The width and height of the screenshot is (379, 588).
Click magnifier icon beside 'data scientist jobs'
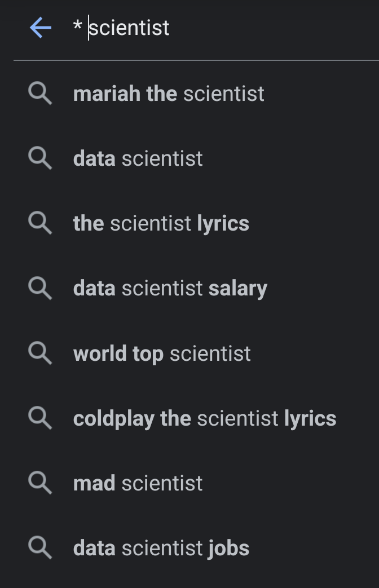tap(40, 548)
